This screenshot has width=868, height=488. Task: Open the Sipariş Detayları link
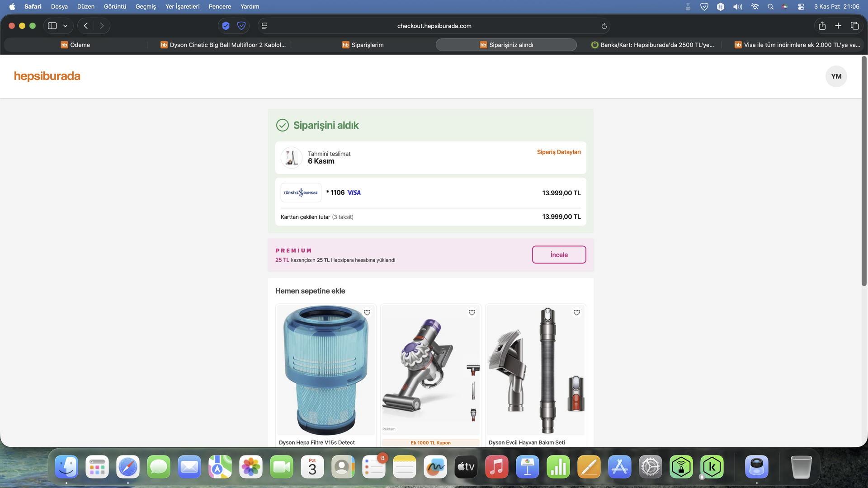click(x=559, y=152)
